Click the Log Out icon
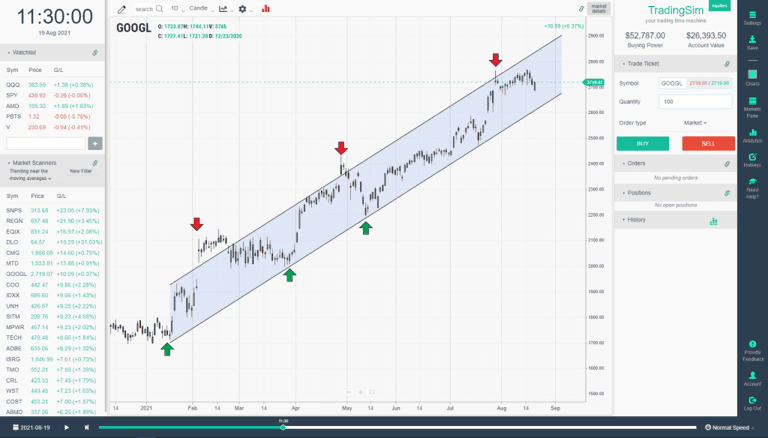This screenshot has height=438, width=768. tap(752, 404)
